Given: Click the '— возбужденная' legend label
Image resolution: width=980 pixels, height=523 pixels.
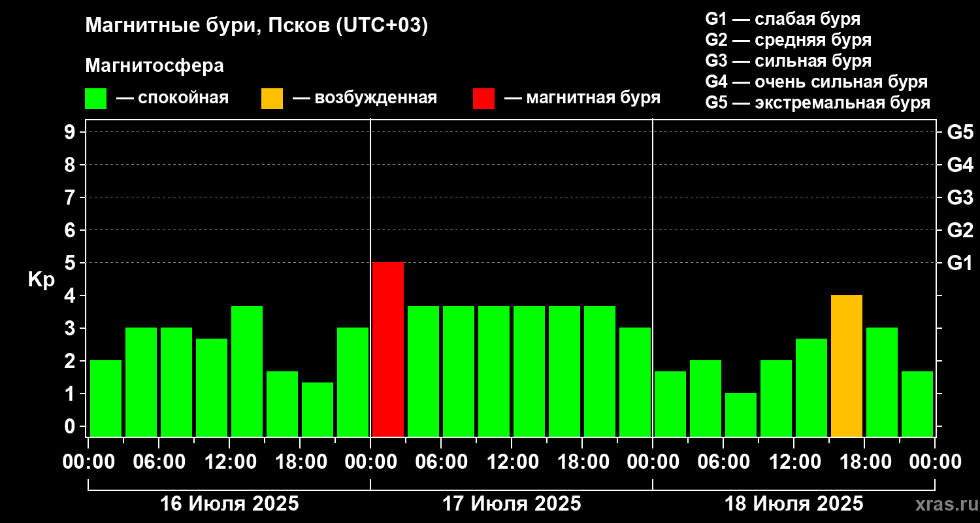Looking at the screenshot, I should click(x=365, y=98).
